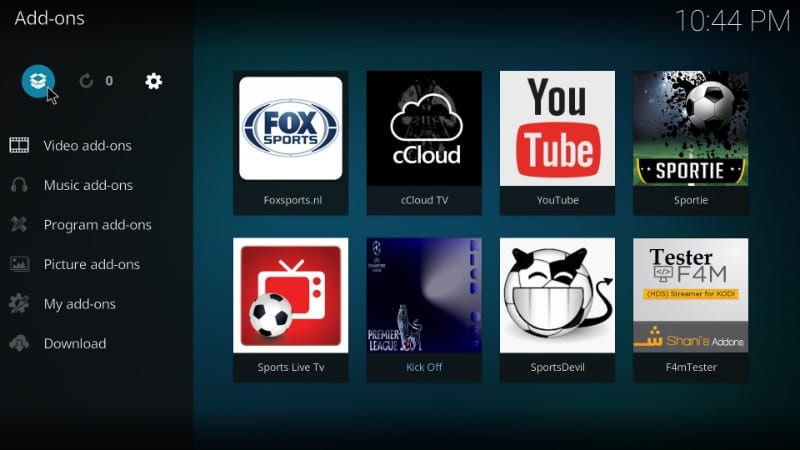This screenshot has height=450, width=800.
Task: Click the Picture add-ons image icon
Action: point(19,264)
